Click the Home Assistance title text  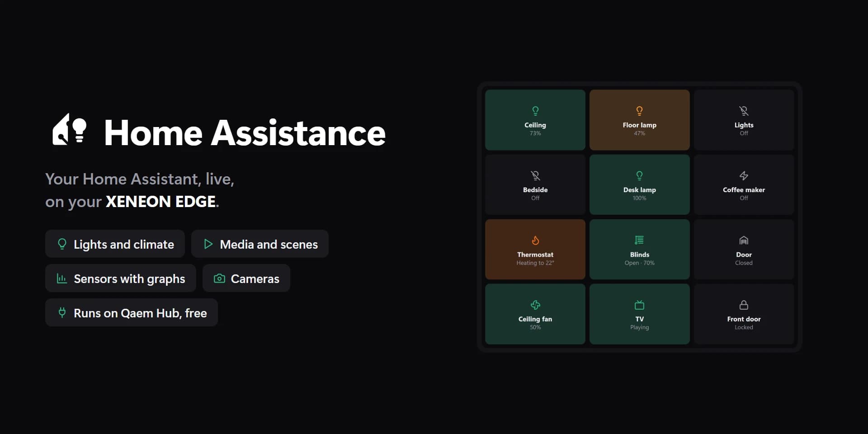click(245, 133)
